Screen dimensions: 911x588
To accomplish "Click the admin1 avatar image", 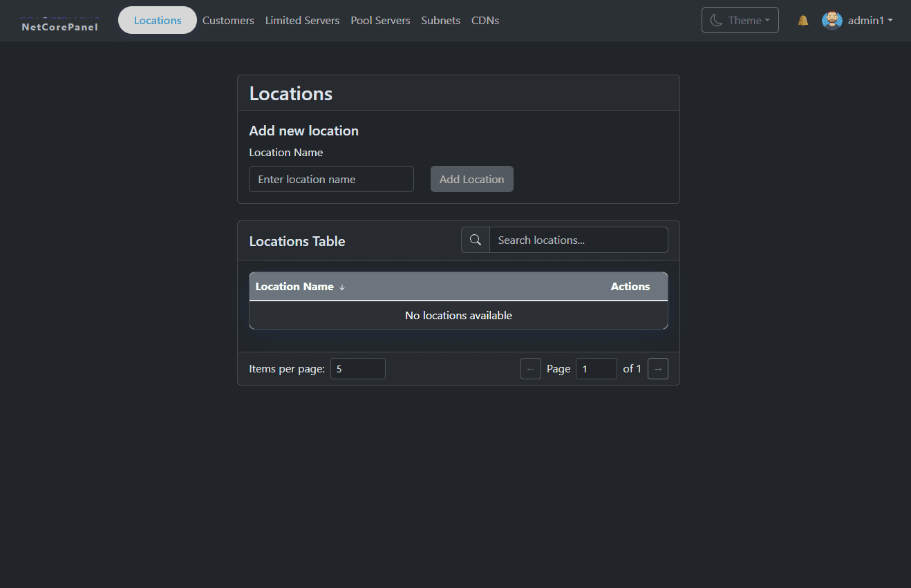I will click(832, 21).
